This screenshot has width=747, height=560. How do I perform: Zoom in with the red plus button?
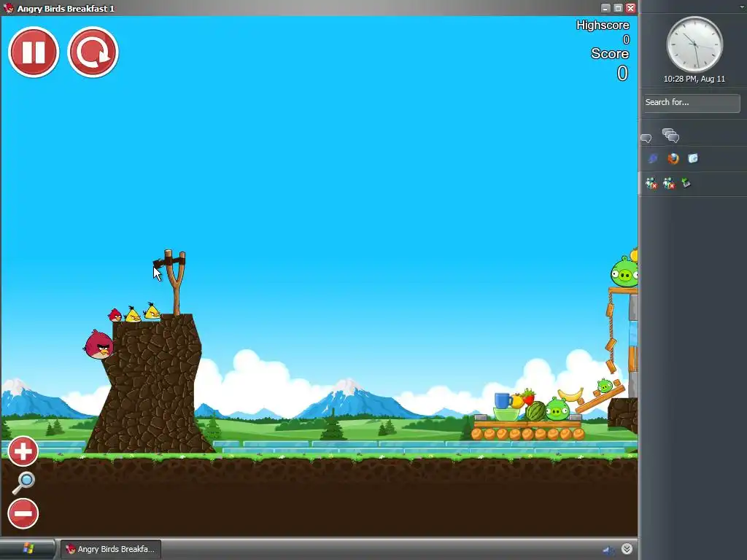pos(23,451)
